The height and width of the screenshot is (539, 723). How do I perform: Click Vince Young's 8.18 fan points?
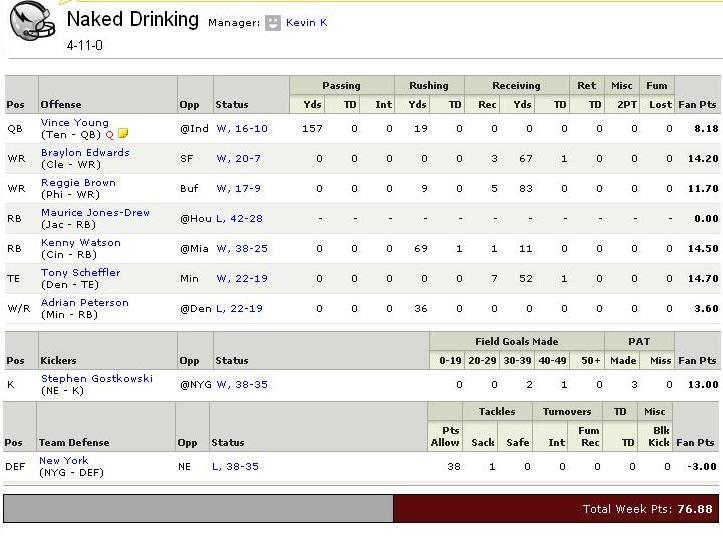pyautogui.click(x=706, y=129)
